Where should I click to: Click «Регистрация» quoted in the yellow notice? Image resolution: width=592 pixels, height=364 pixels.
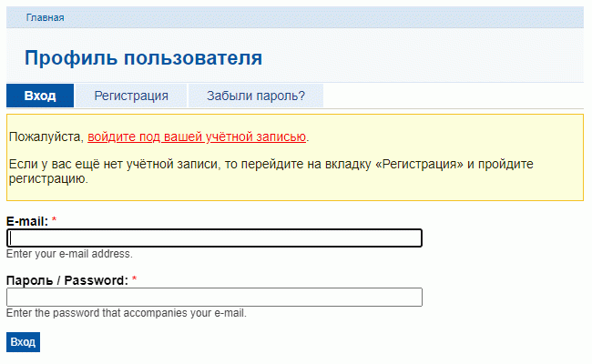click(x=420, y=164)
